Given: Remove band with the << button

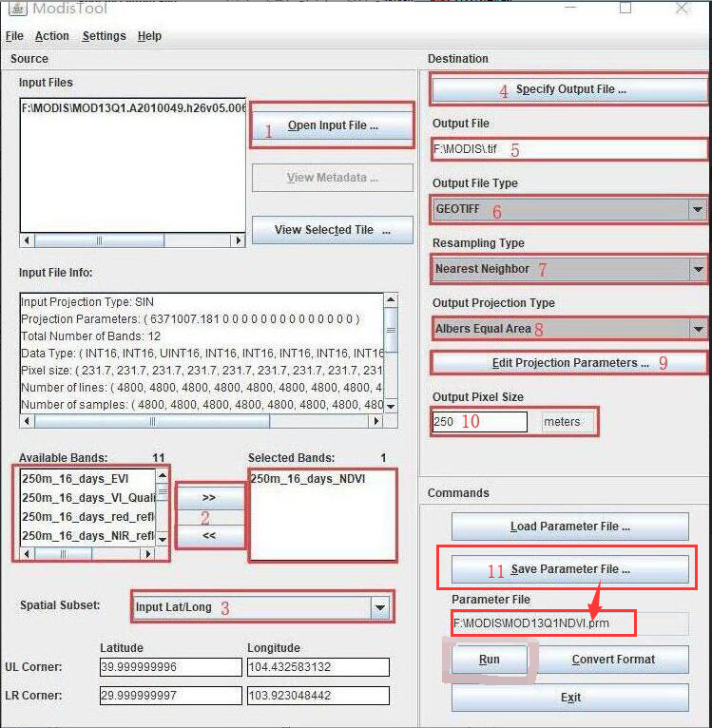Looking at the screenshot, I should coord(209,536).
